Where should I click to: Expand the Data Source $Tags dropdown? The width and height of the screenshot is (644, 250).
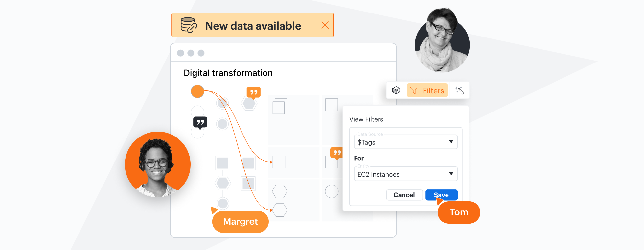click(406, 142)
